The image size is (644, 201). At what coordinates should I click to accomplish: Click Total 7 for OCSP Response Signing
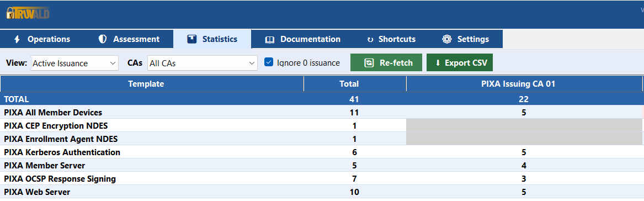[354, 179]
